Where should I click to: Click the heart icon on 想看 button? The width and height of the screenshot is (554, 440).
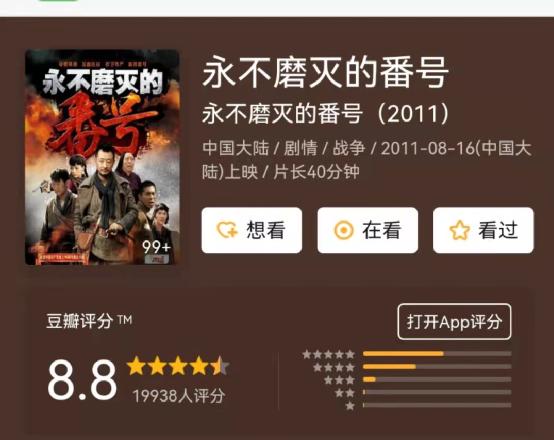click(227, 230)
